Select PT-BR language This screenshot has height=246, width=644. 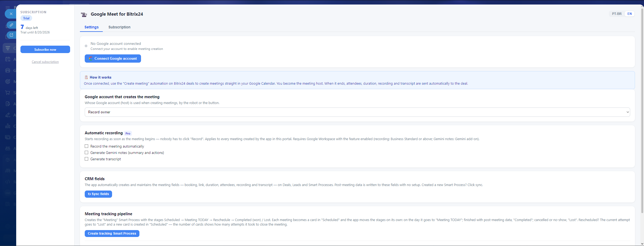617,14
